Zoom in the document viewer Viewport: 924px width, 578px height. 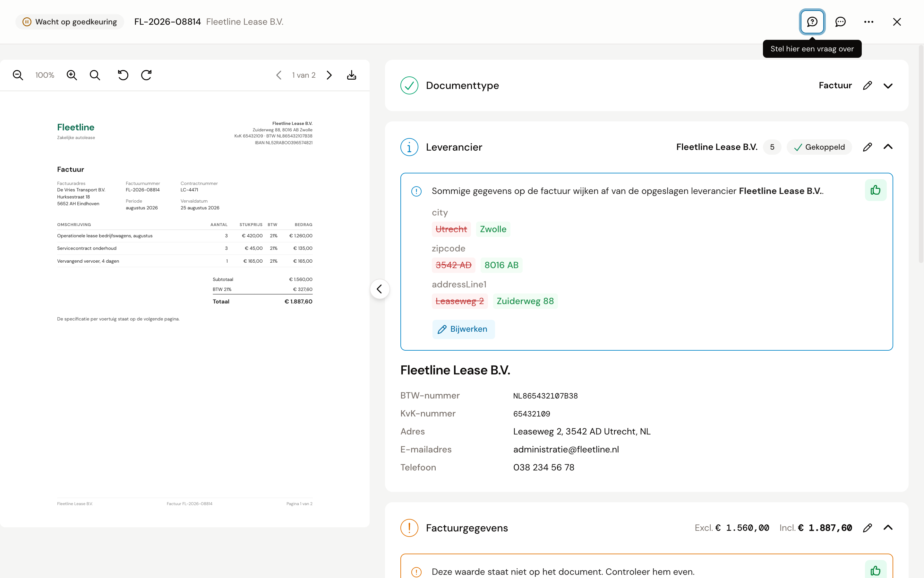click(72, 75)
